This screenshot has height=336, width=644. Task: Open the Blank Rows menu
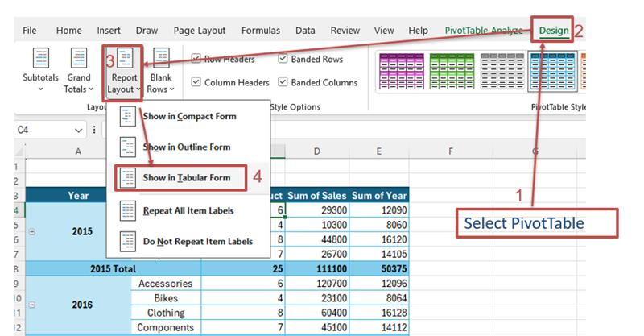click(160, 70)
